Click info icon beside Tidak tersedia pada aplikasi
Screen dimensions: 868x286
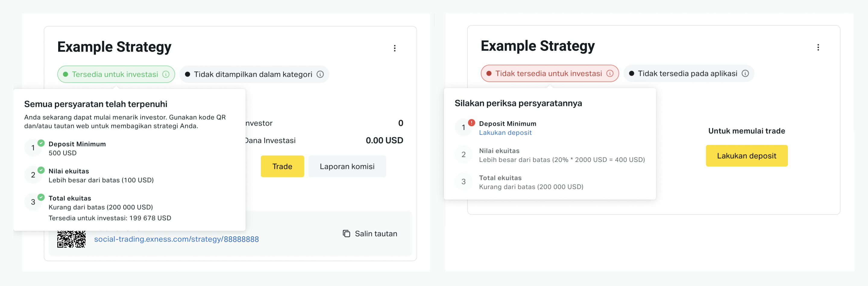click(745, 73)
